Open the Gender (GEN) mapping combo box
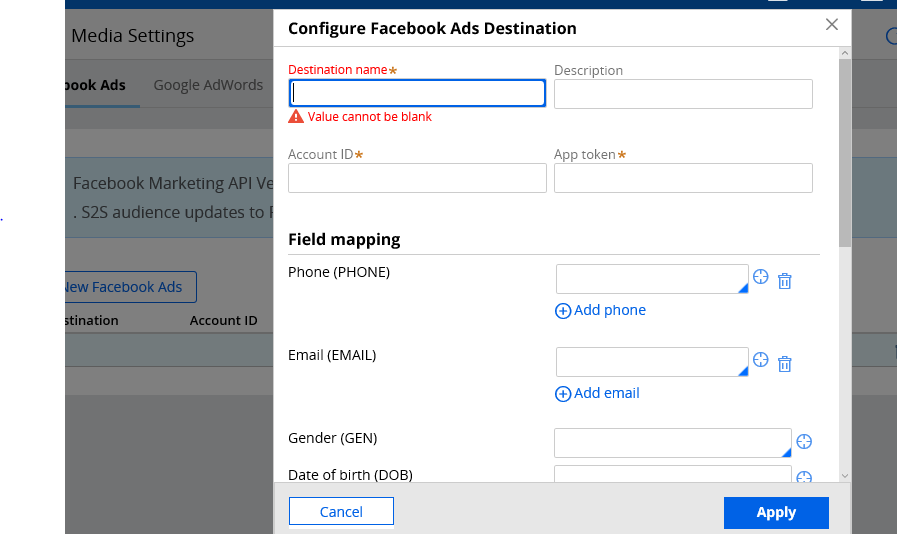Viewport: 897px width, 534px height. (673, 443)
